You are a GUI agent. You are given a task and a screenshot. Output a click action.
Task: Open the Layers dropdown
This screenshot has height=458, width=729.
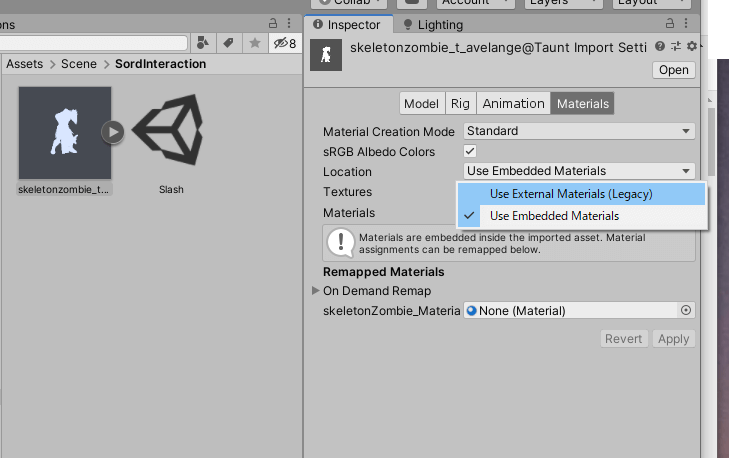563,3
